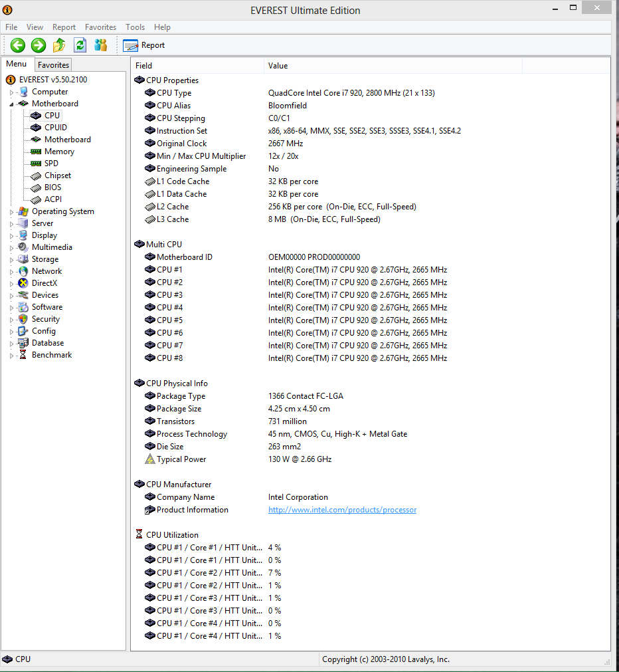Click the Database icon in the tree
The image size is (619, 672).
point(23,343)
